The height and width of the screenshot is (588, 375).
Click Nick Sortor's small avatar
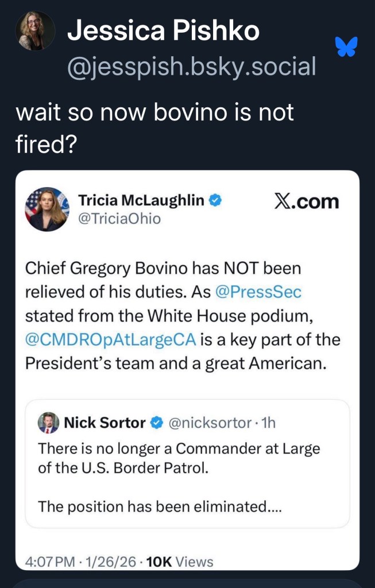[x=48, y=423]
